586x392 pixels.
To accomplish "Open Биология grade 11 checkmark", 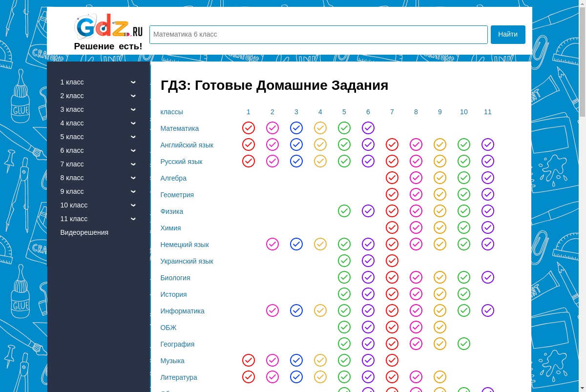I will click(488, 278).
